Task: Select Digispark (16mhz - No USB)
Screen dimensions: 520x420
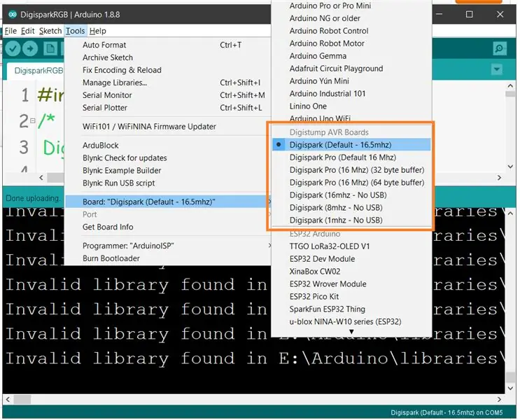Action: (351, 195)
